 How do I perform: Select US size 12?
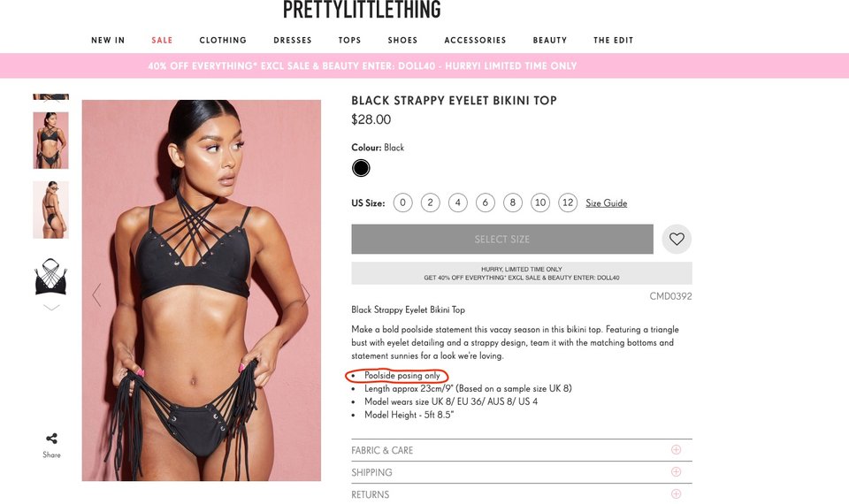[x=568, y=202]
